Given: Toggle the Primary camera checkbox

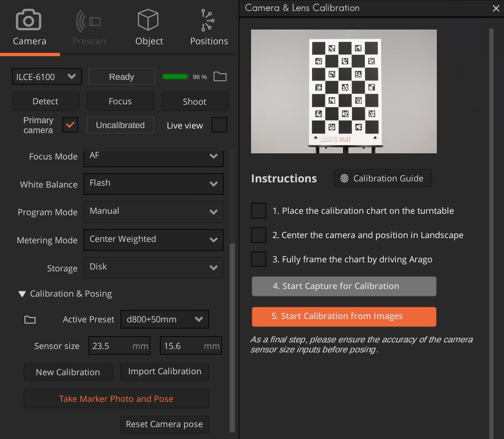Looking at the screenshot, I should pos(70,125).
